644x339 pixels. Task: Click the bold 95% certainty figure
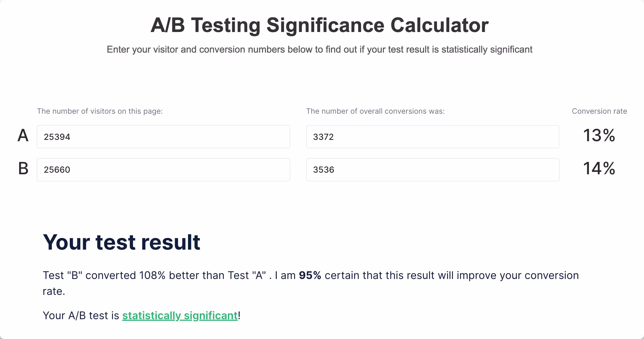click(x=310, y=275)
